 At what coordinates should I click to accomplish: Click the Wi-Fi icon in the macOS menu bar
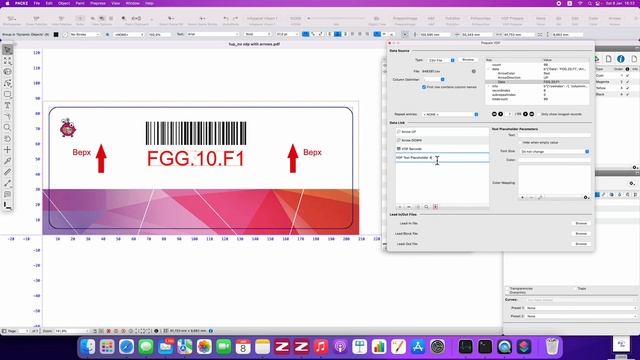pos(580,3)
